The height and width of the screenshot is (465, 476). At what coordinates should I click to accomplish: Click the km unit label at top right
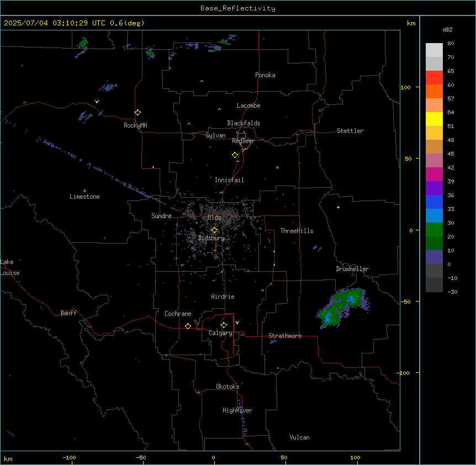coord(411,23)
